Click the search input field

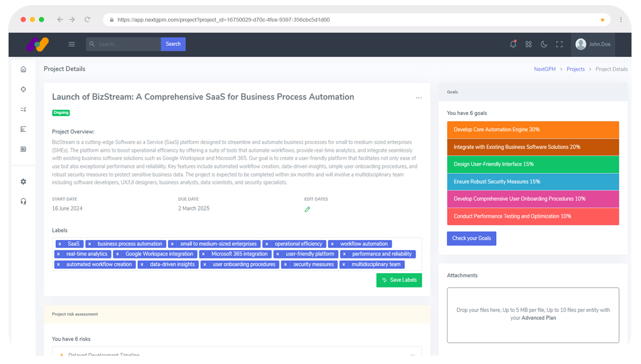(123, 44)
